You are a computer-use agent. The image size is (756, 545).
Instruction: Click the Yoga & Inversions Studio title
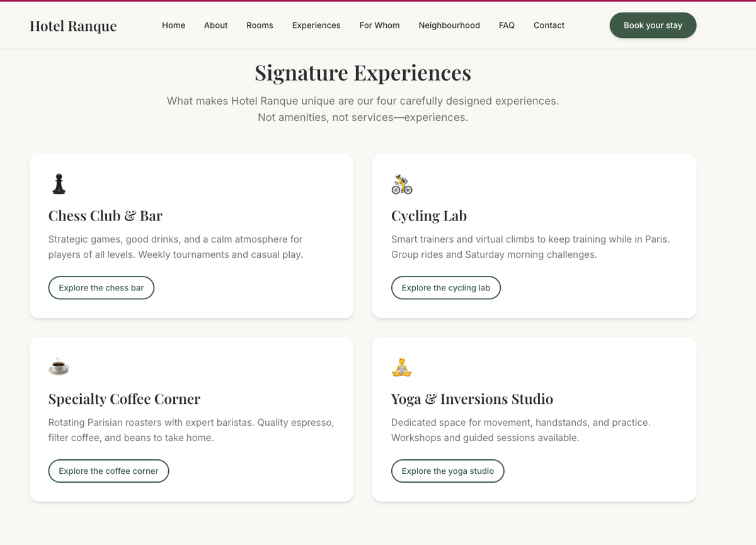tap(472, 399)
